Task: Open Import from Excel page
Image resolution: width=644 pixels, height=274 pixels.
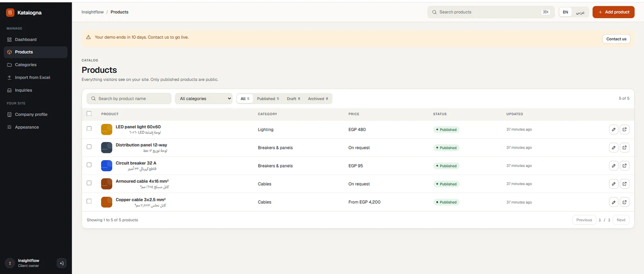Action: click(35, 78)
